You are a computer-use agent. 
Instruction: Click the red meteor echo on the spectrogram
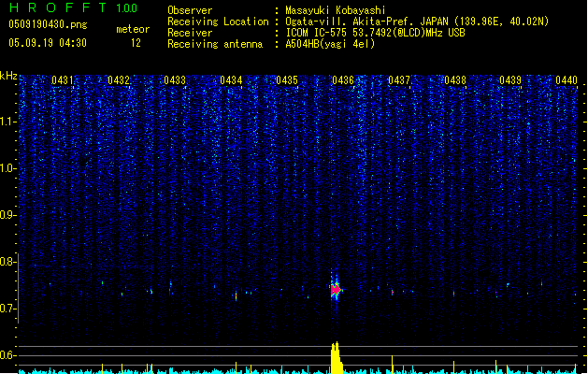point(335,291)
